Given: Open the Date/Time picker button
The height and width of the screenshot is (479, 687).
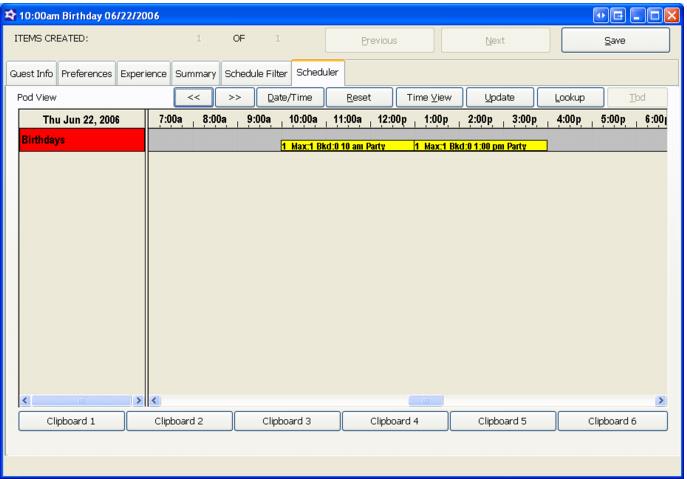Looking at the screenshot, I should click(x=290, y=97).
